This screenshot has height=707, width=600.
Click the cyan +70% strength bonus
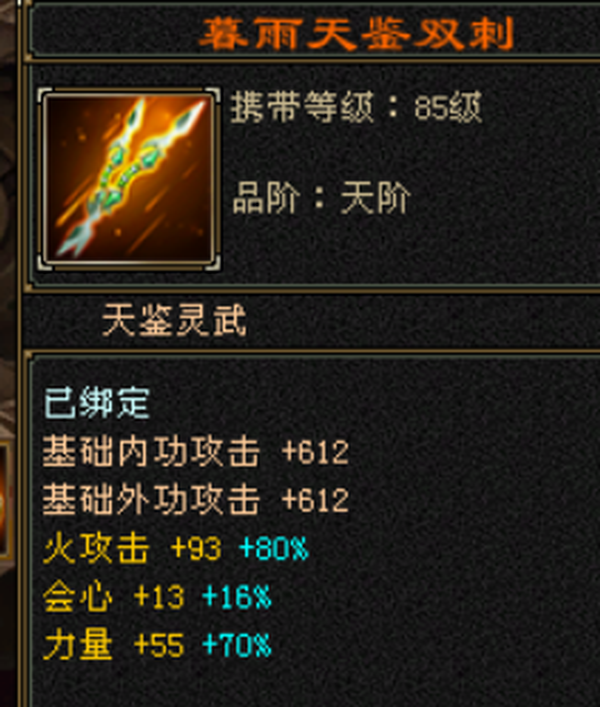[237, 645]
